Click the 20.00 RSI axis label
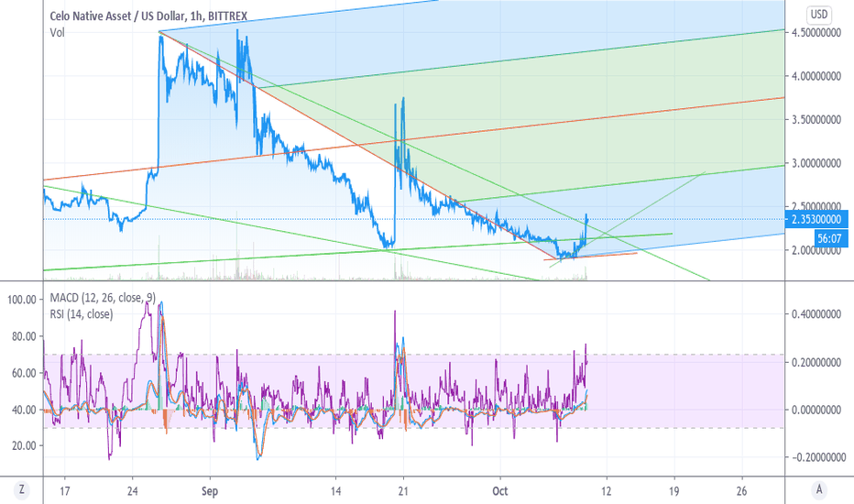Screen dimensions: 854x504 25,445
